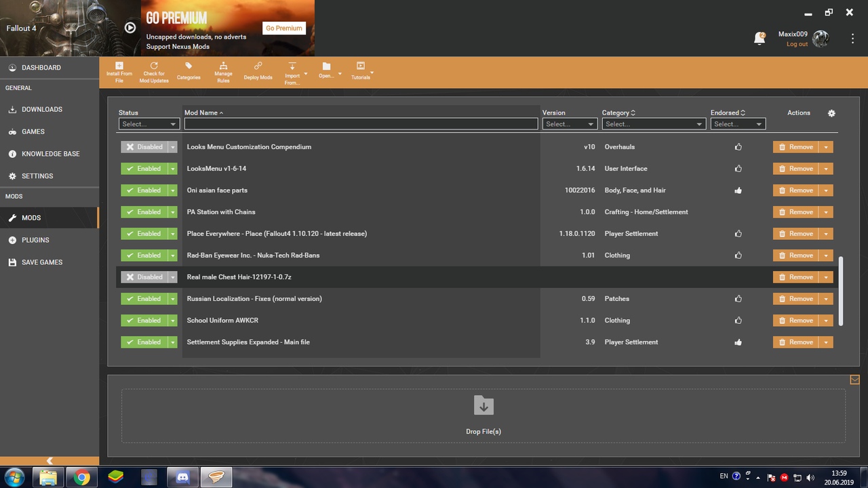Viewport: 868px width, 488px height.
Task: Toggle LooksMenu v1-6-14 Enabled status
Action: 144,169
